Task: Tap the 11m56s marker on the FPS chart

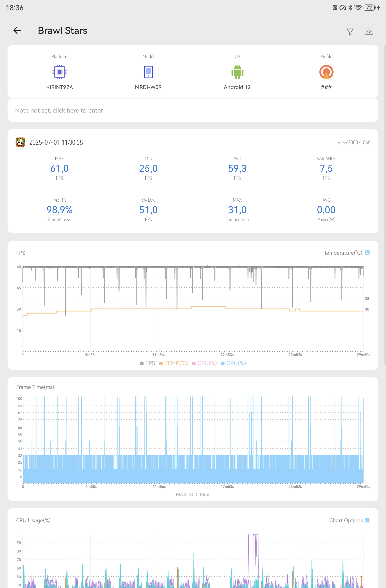Action: point(159,354)
